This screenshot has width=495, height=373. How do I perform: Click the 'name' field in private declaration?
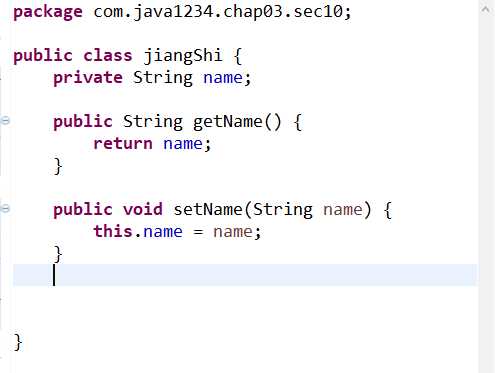click(x=223, y=78)
